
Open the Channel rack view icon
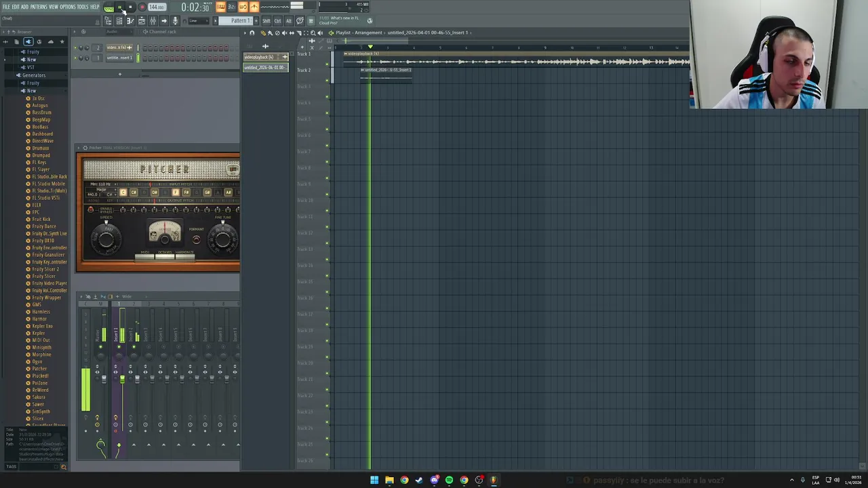[119, 21]
